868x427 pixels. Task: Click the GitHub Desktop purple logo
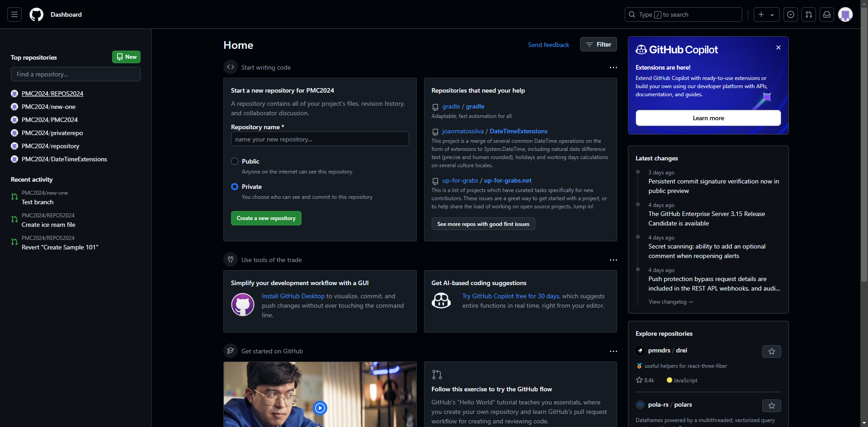(x=243, y=305)
